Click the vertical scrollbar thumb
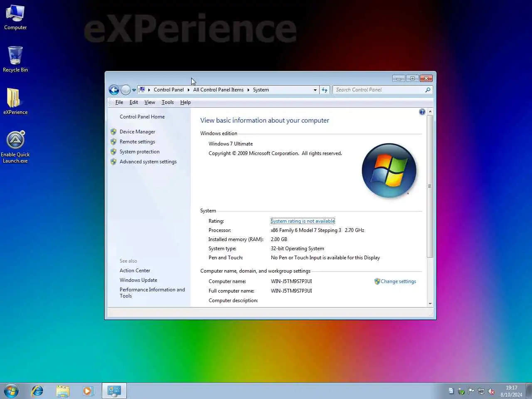532x399 pixels. click(430, 186)
